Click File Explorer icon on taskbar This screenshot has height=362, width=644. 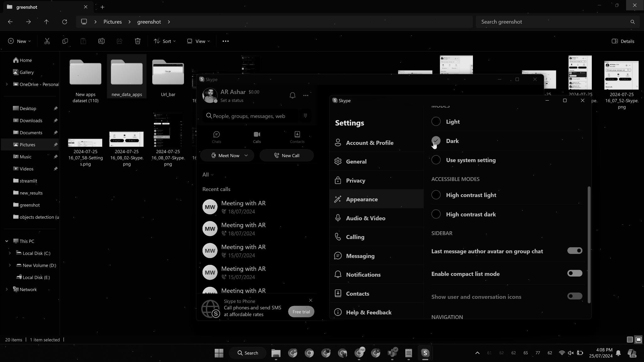(x=276, y=353)
